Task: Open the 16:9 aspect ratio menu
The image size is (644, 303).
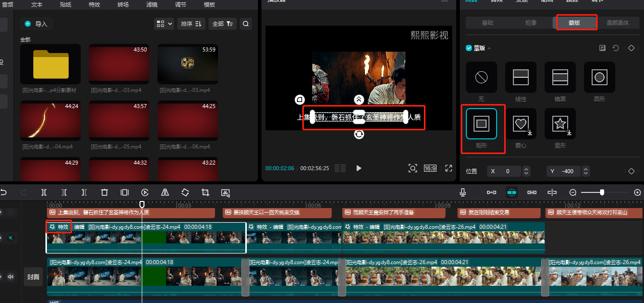Action: (x=430, y=168)
